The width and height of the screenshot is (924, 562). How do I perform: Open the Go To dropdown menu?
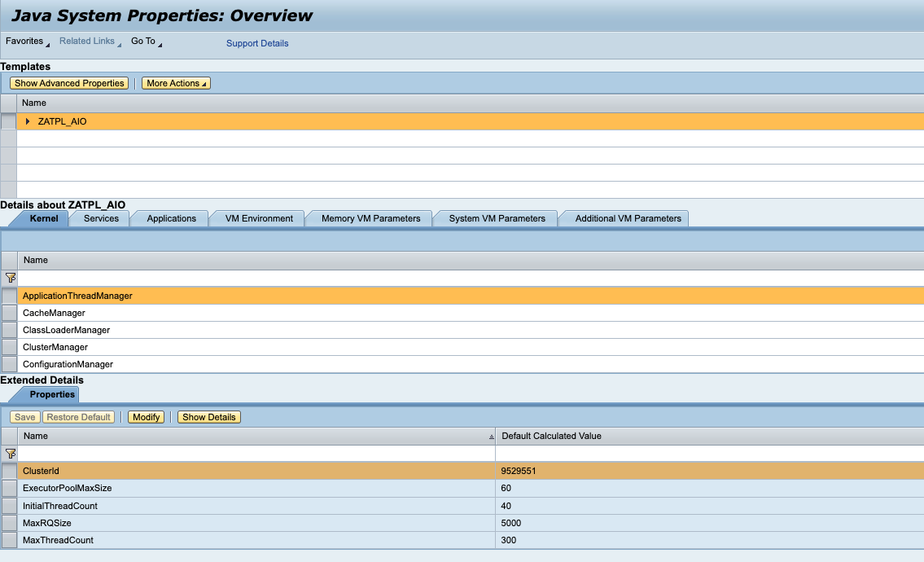145,41
